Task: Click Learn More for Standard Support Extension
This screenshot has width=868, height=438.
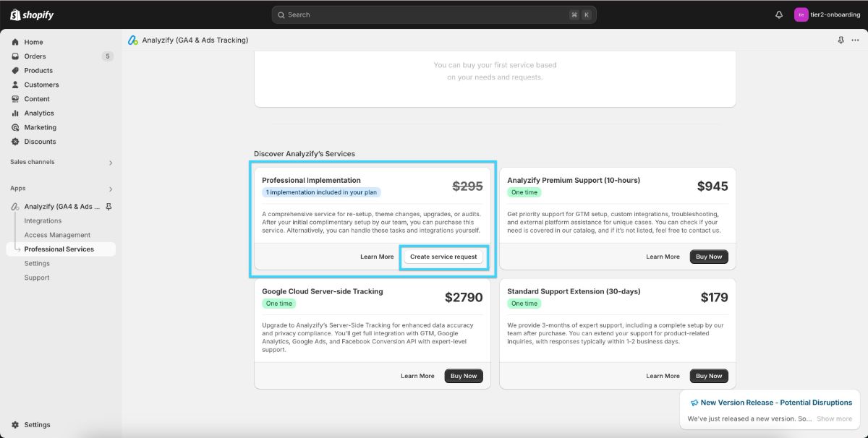Action: click(x=663, y=376)
